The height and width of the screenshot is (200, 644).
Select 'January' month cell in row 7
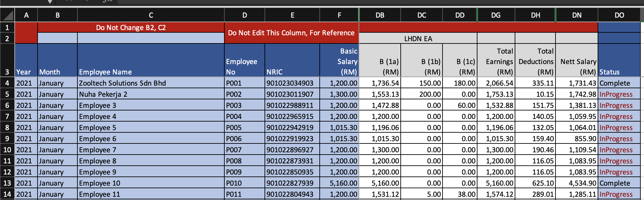click(57, 116)
